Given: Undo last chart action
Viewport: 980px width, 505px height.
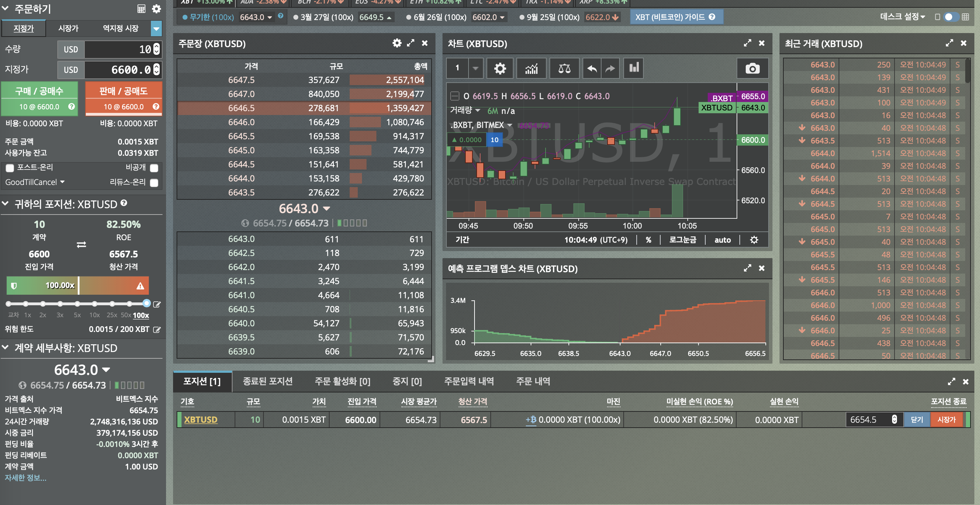Looking at the screenshot, I should point(592,69).
